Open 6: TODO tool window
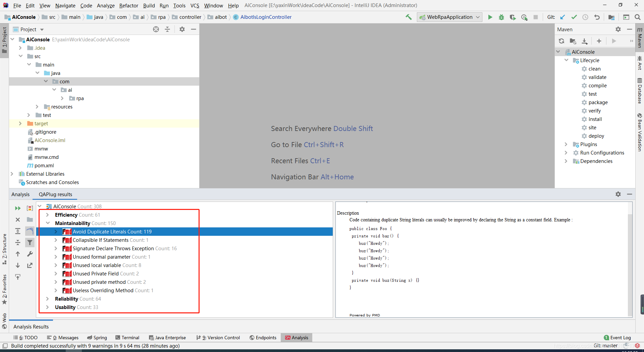 (25, 338)
